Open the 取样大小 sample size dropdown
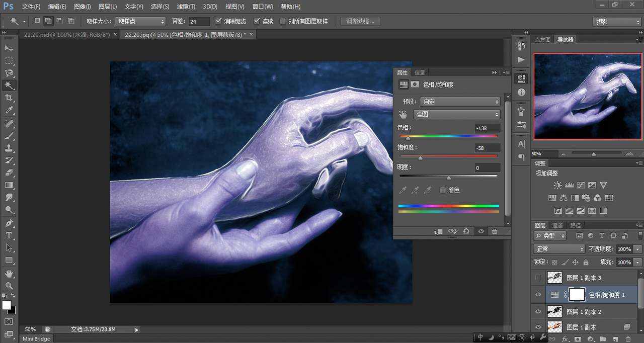Image resolution: width=644 pixels, height=343 pixels. 140,22
